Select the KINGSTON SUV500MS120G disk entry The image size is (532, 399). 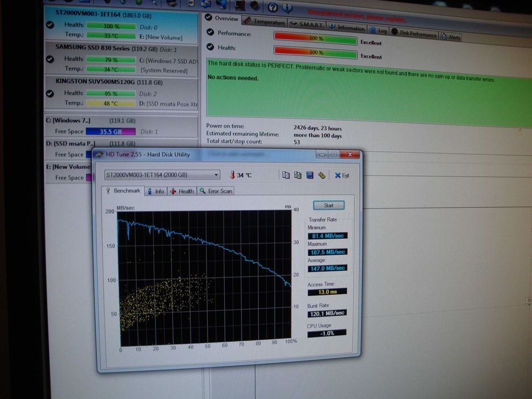pos(121,93)
